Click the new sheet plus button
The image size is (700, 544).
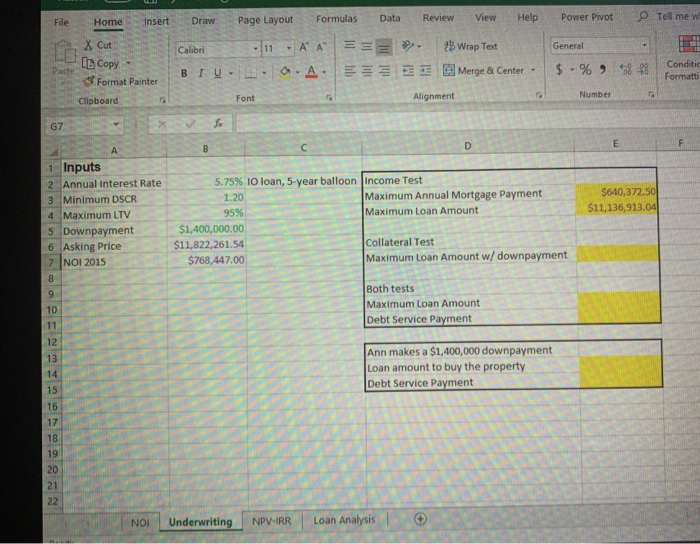[420, 519]
